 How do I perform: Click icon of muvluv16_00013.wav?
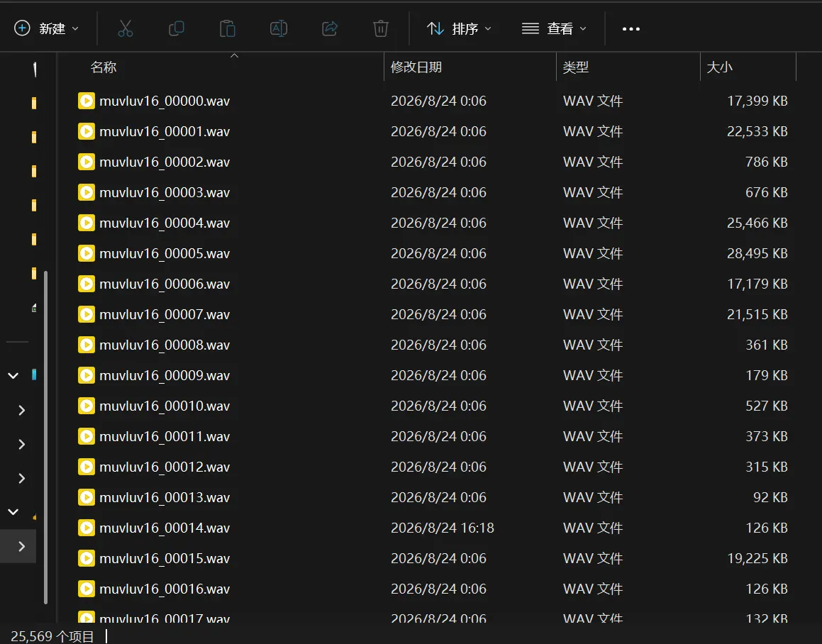click(87, 497)
